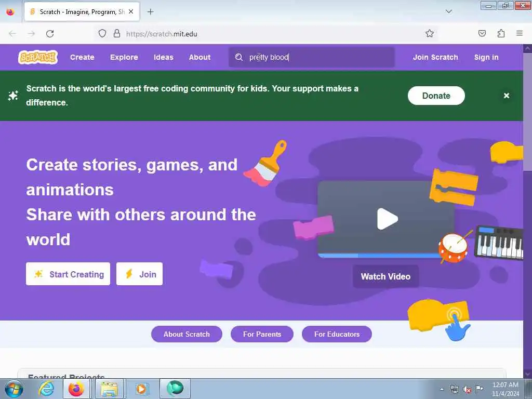Click the hero Join button
The width and height of the screenshot is (532, 399).
pos(139,274)
